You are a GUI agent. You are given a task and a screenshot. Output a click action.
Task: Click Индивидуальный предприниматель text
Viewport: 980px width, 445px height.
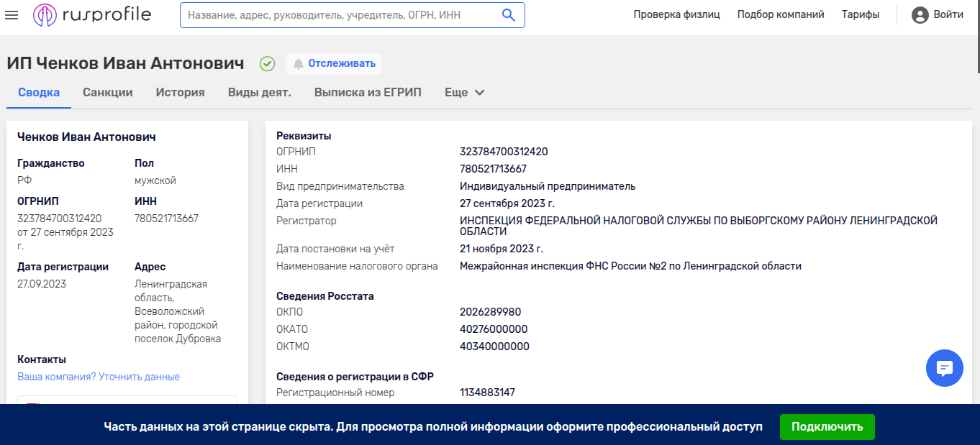548,186
